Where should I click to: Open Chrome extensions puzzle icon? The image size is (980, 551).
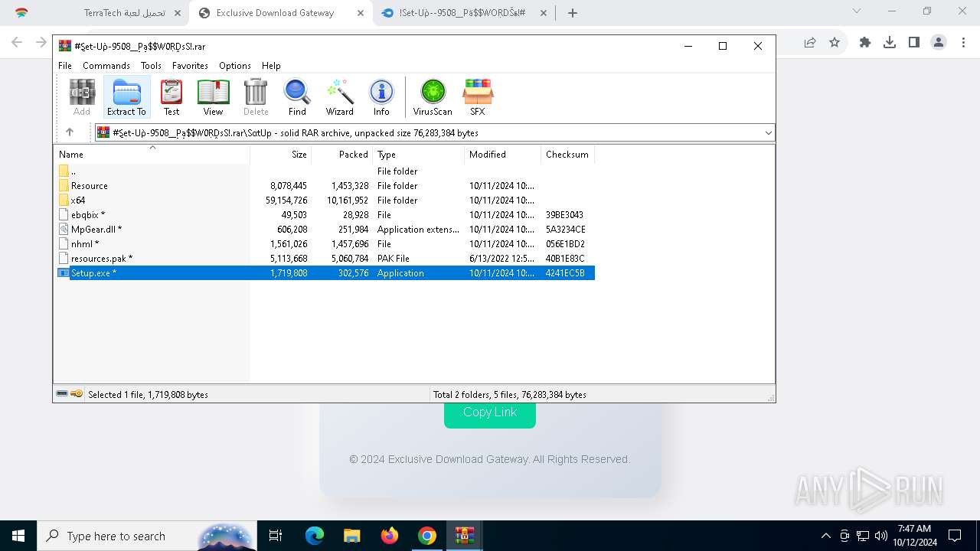pos(865,43)
